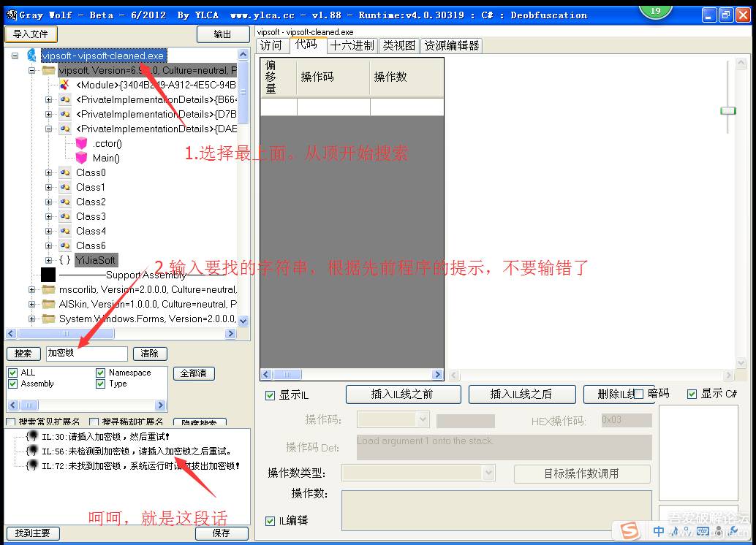Click the black square Support Assembly icon
Screen dimensions: 756x545
[x=48, y=275]
